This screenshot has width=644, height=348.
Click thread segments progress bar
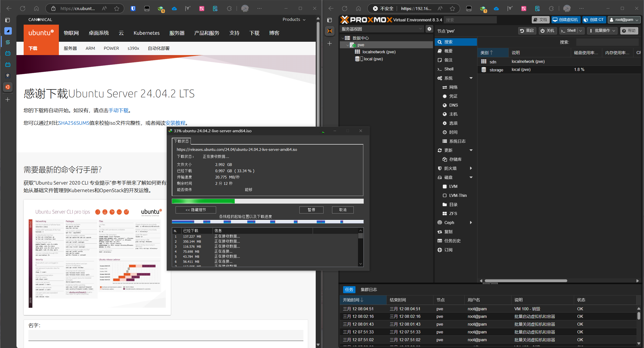coord(268,222)
